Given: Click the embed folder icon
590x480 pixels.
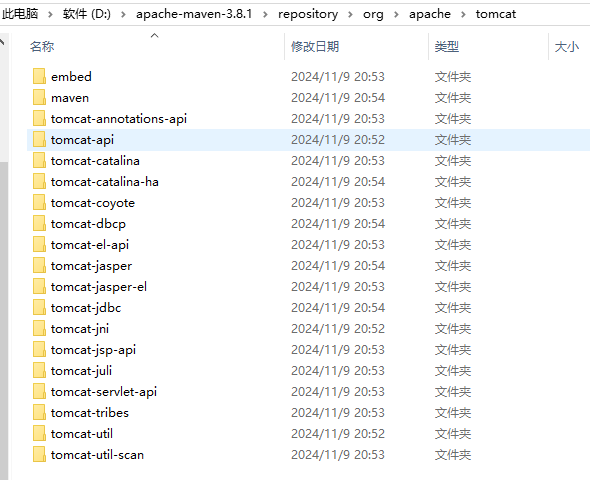Looking at the screenshot, I should 39,76.
